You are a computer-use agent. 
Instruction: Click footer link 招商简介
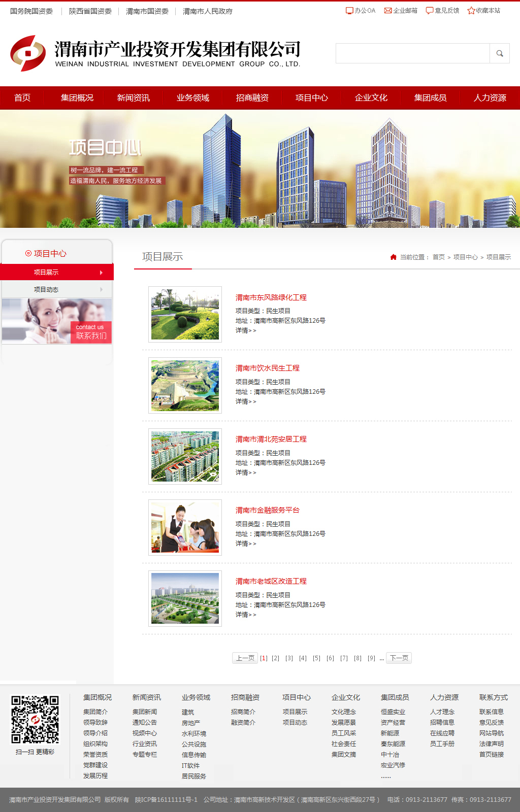(x=243, y=712)
